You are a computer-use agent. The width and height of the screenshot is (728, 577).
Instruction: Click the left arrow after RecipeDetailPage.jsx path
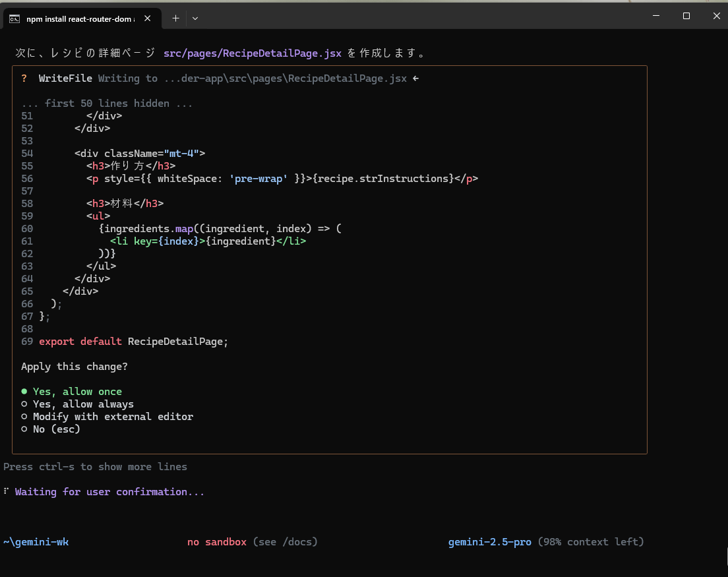click(415, 78)
